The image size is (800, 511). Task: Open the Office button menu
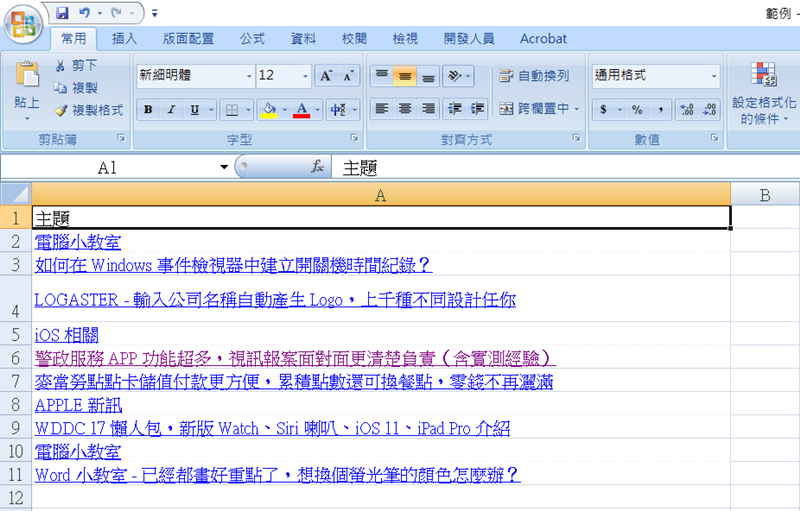(23, 24)
